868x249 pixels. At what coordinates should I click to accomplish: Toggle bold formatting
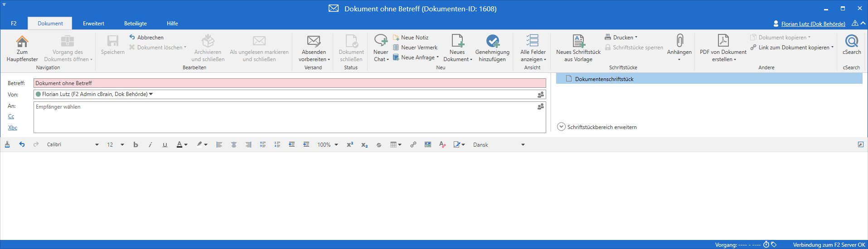coord(136,145)
